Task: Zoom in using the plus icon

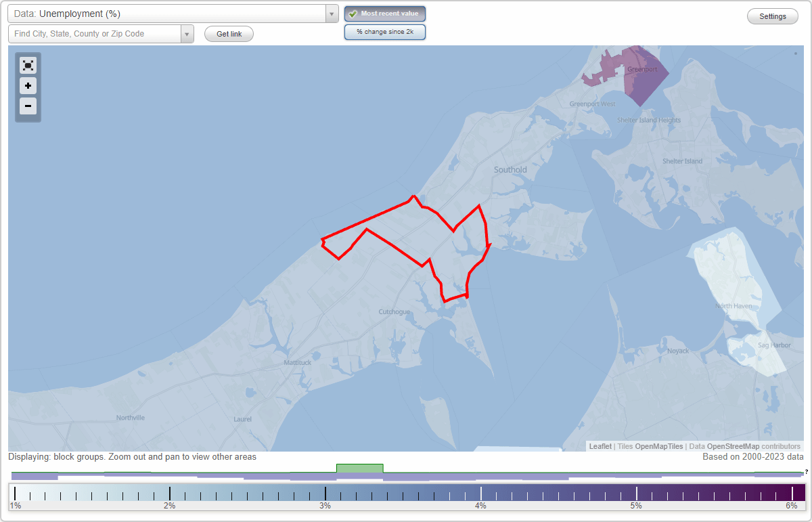Action: tap(28, 86)
